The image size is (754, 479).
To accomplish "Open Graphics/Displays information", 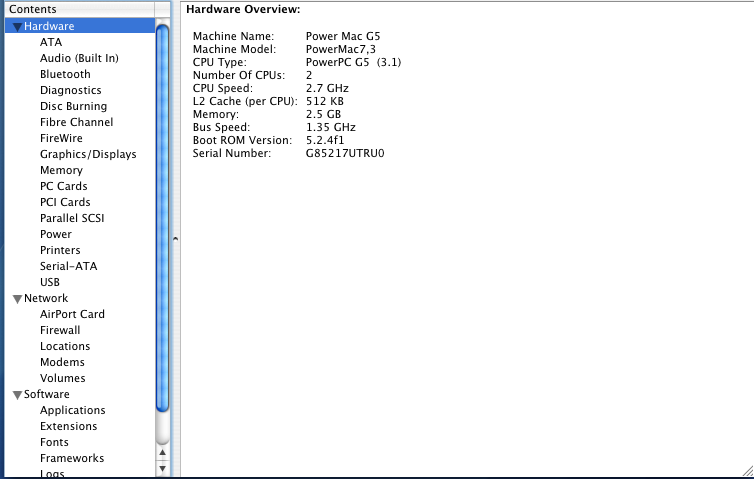I will pyautogui.click(x=88, y=154).
